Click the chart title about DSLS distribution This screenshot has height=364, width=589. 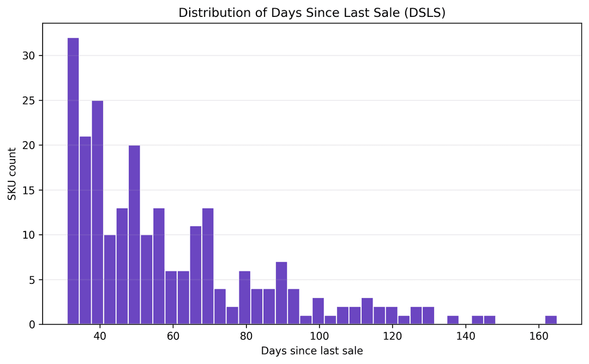click(x=312, y=14)
